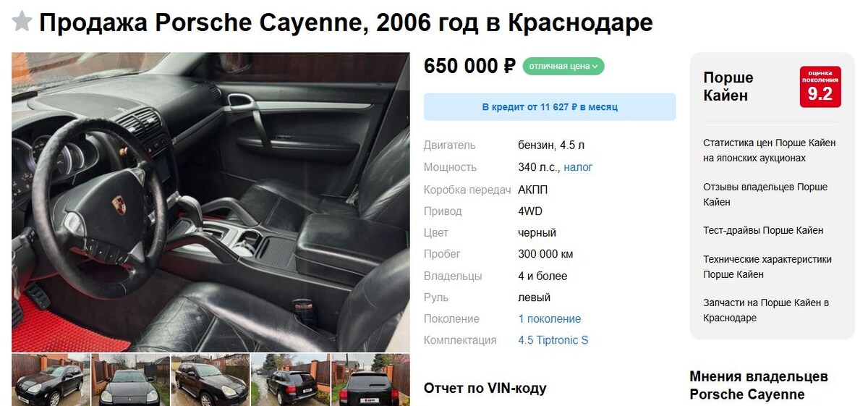Expand the "отличная цена" price badge dropdown
The height and width of the screenshot is (406, 868).
tap(563, 67)
